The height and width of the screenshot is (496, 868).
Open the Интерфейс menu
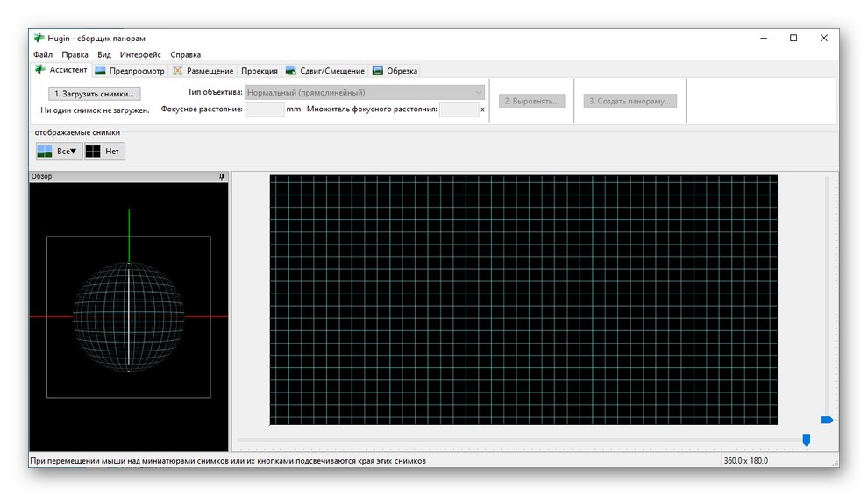coord(140,55)
